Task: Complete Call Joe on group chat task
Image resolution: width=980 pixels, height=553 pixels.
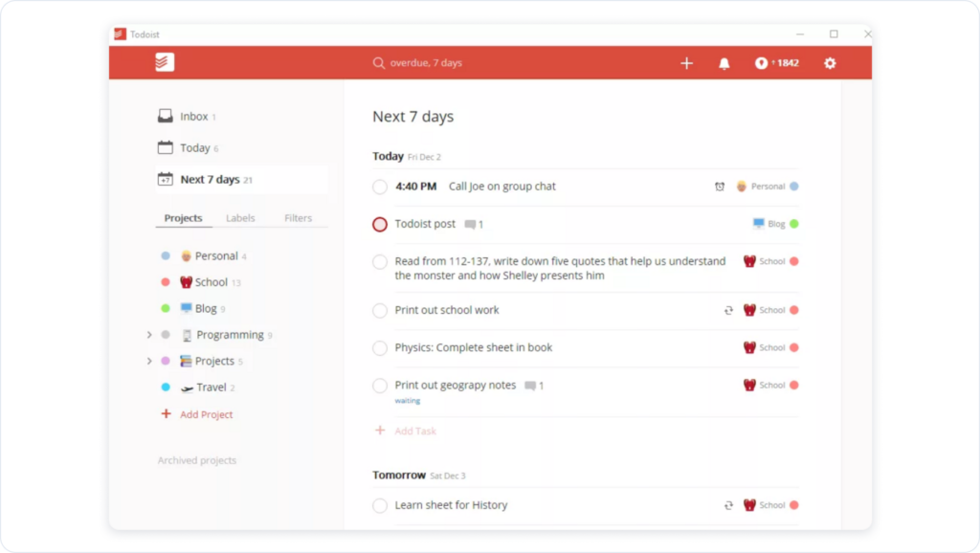Action: (380, 187)
